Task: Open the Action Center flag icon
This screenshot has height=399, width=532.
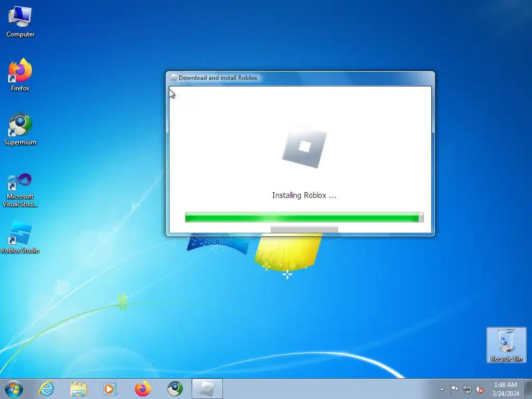Action: [x=454, y=389]
